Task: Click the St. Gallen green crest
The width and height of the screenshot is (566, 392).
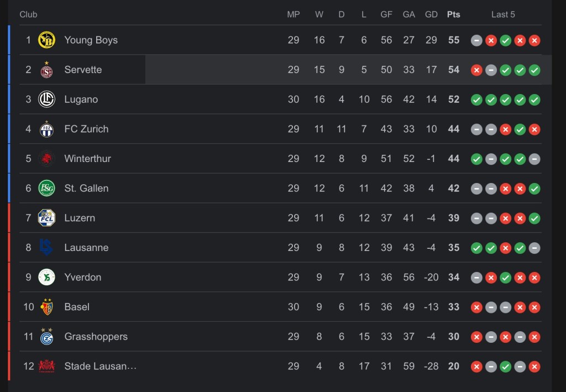Action: [46, 188]
